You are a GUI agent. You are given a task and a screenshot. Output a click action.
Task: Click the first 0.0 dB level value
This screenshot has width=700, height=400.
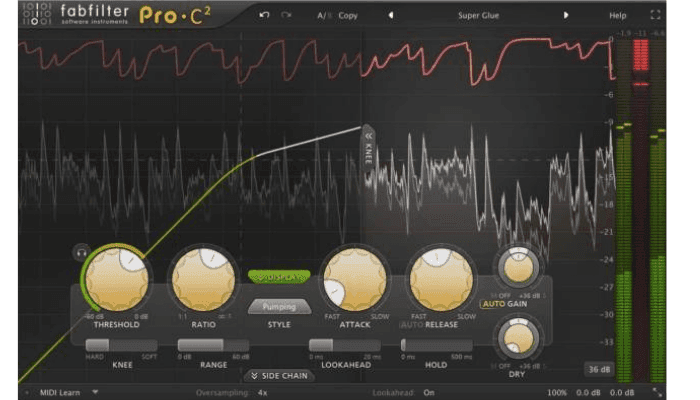(588, 393)
